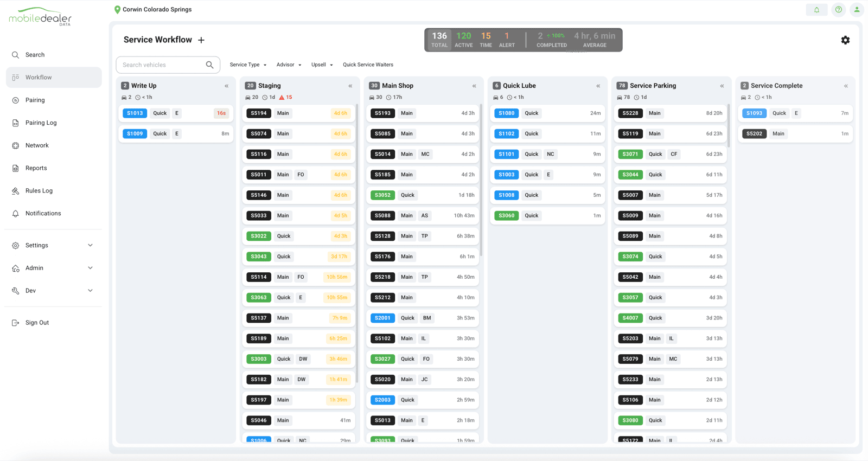The height and width of the screenshot is (461, 868).
Task: Go to Workflow in the sidebar
Action: pos(54,78)
